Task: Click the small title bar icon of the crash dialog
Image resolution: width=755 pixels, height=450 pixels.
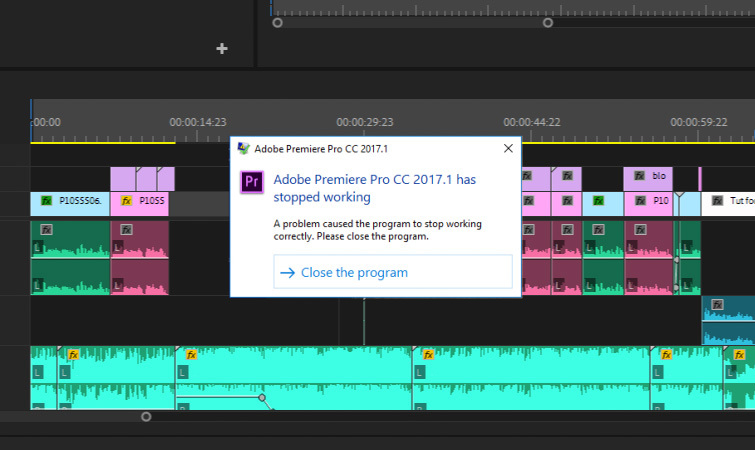Action: tap(244, 148)
